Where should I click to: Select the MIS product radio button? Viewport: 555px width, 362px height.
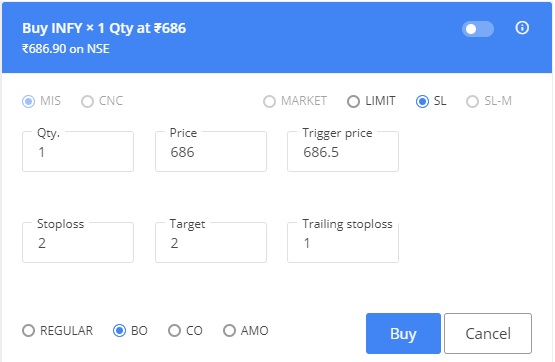[x=29, y=102]
